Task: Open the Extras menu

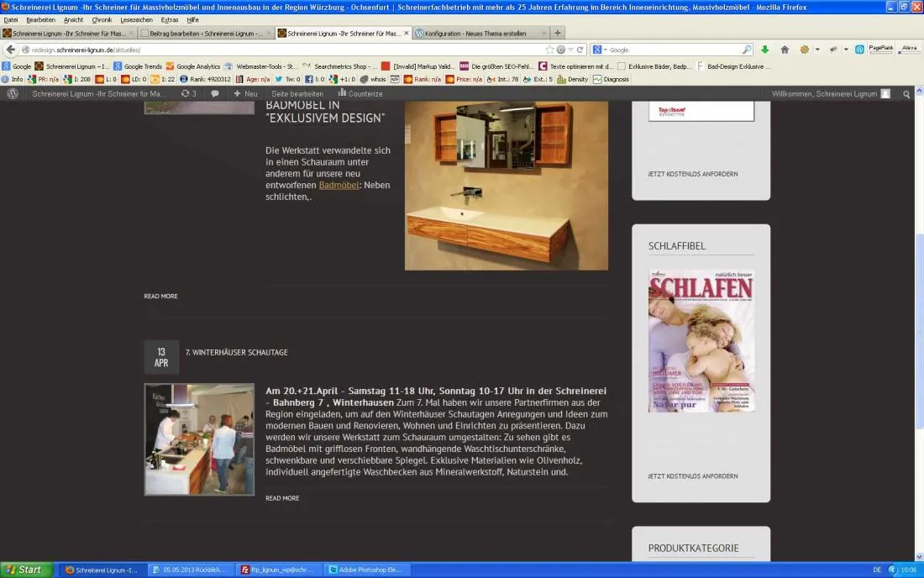Action: pyautogui.click(x=170, y=19)
